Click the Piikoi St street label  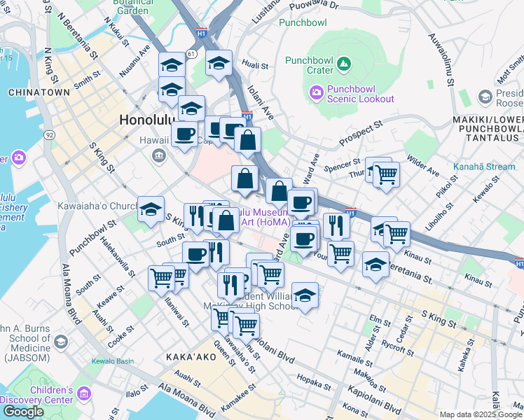point(447,186)
